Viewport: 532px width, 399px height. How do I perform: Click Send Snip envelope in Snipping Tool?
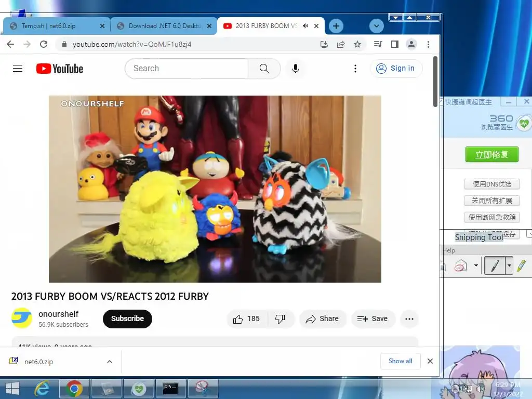460,265
